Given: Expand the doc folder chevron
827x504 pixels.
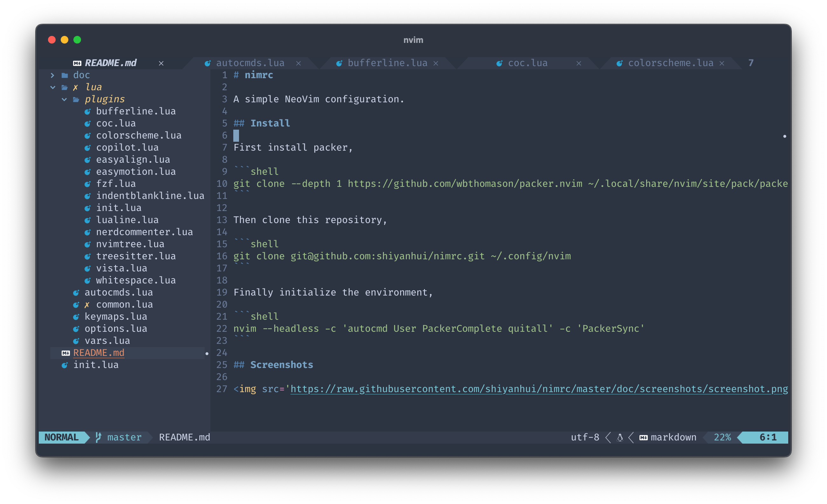Looking at the screenshot, I should pos(52,76).
